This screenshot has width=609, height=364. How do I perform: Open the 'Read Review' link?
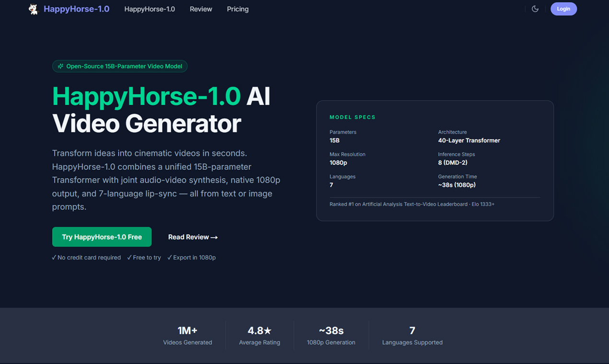[189, 237]
